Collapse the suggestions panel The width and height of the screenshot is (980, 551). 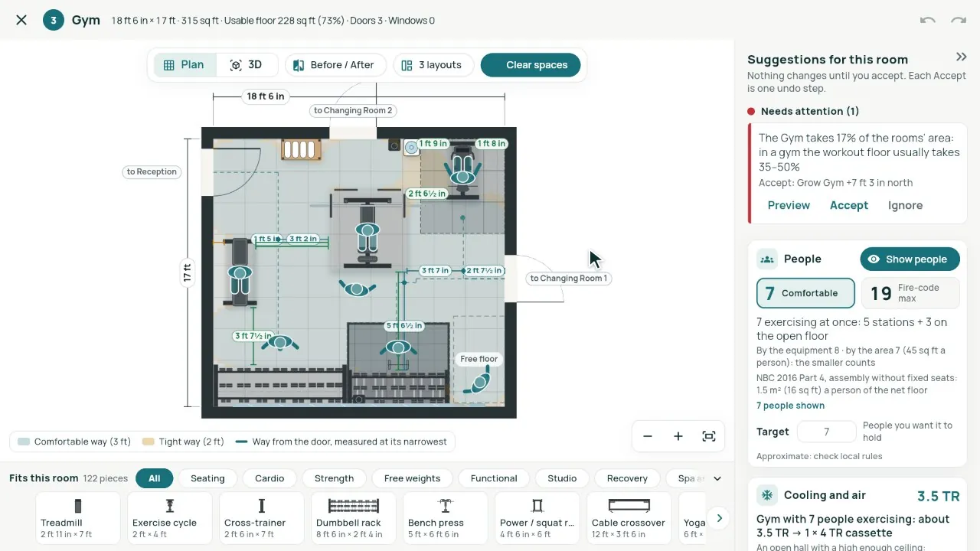pyautogui.click(x=961, y=57)
